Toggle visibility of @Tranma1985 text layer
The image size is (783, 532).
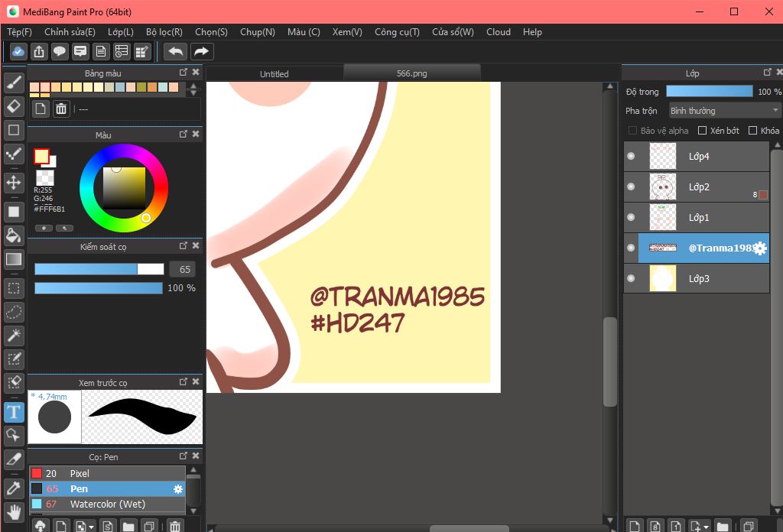pos(631,248)
